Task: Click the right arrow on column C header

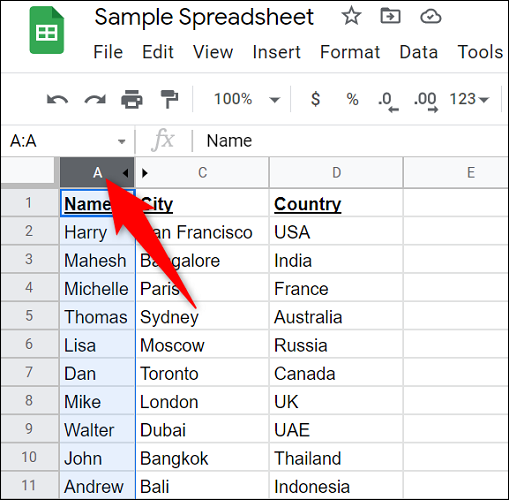Action: [x=145, y=173]
